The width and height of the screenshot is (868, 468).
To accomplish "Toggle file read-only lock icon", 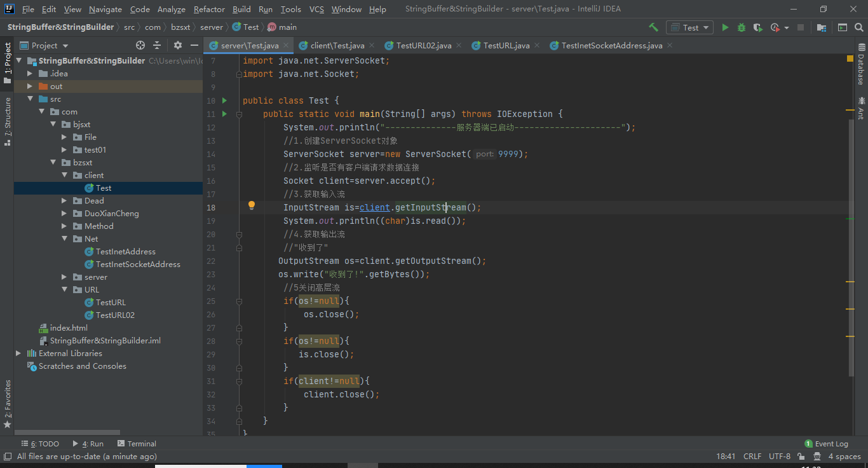I will tap(802, 457).
